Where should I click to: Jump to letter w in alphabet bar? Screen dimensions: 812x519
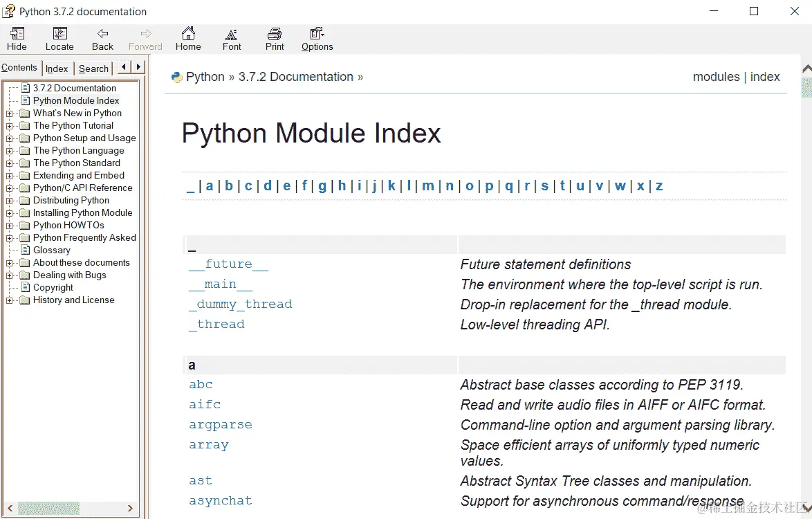click(620, 186)
